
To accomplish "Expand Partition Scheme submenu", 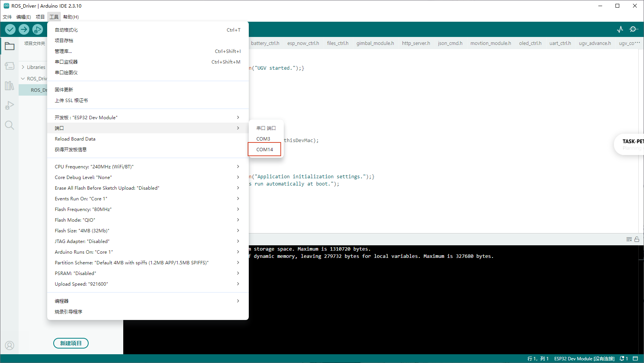I will click(148, 262).
